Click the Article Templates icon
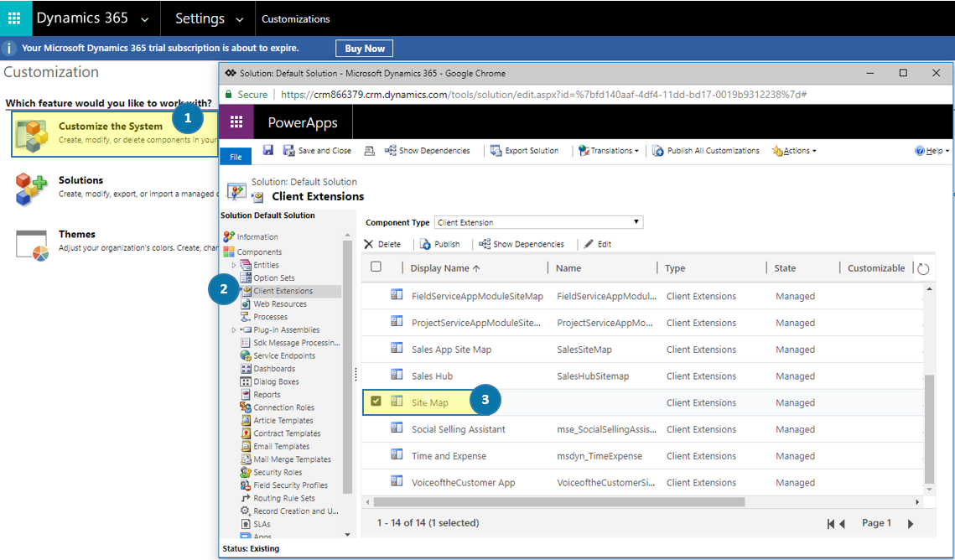The height and width of the screenshot is (560, 955). 246,420
